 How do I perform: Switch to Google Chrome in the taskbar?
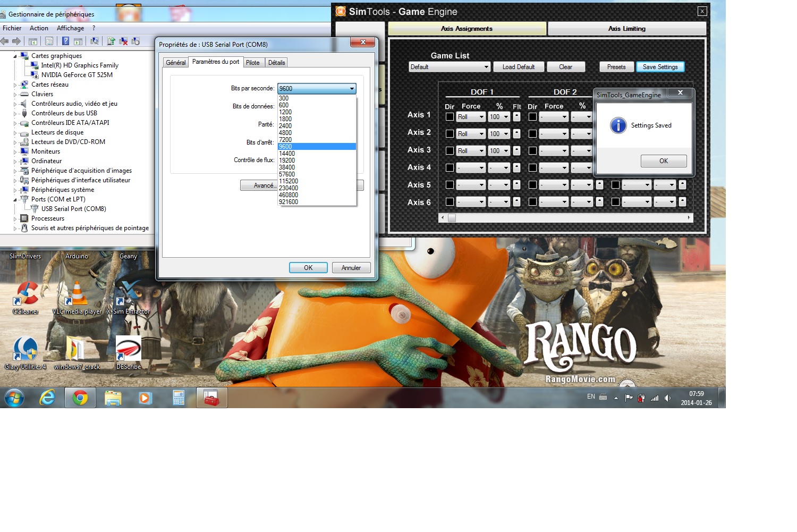click(x=80, y=398)
